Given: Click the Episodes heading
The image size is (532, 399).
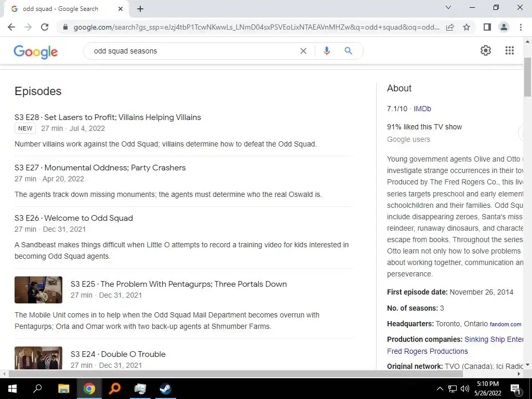Looking at the screenshot, I should click(38, 91).
